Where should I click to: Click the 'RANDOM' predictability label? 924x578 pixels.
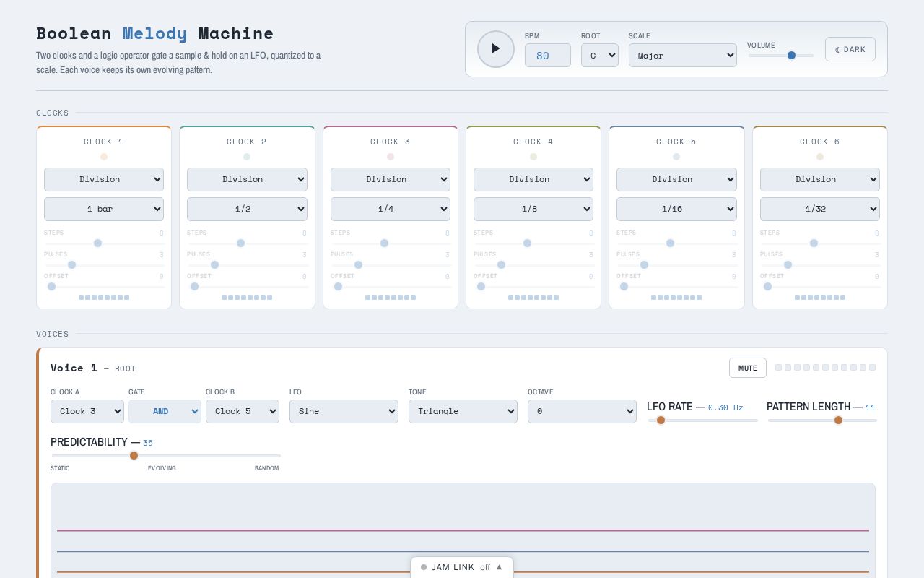[x=266, y=468]
